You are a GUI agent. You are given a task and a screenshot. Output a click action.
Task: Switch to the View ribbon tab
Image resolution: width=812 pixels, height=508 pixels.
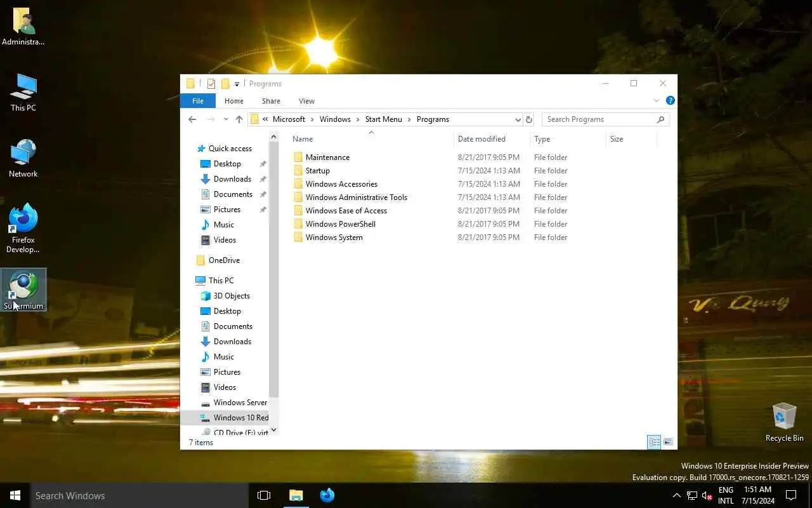tap(306, 101)
